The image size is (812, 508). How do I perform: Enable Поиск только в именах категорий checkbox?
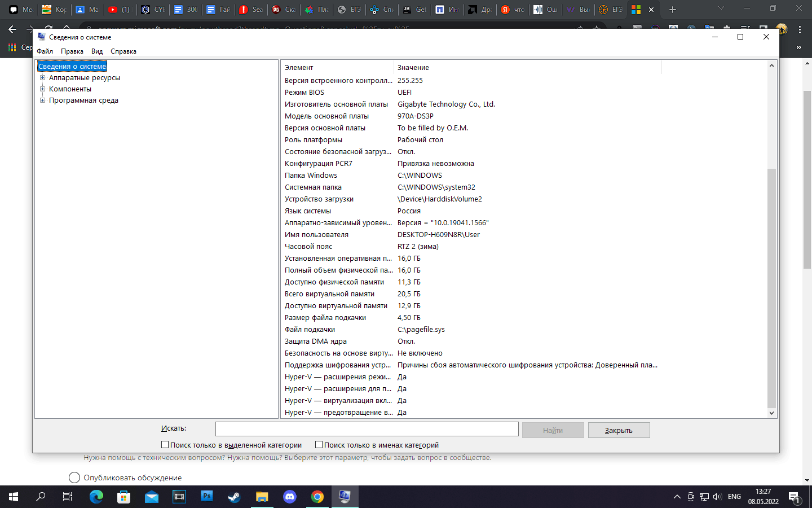coord(319,445)
